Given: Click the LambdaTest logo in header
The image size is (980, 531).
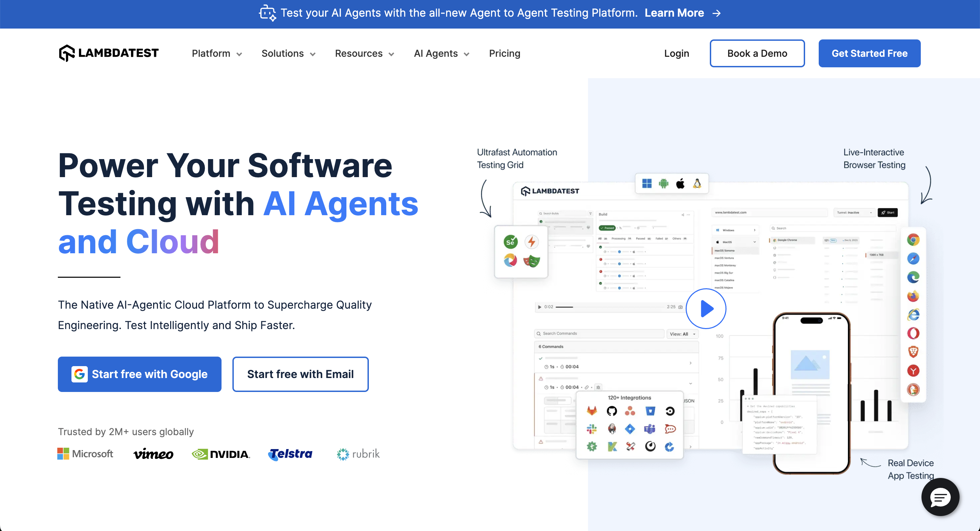Looking at the screenshot, I should [109, 53].
